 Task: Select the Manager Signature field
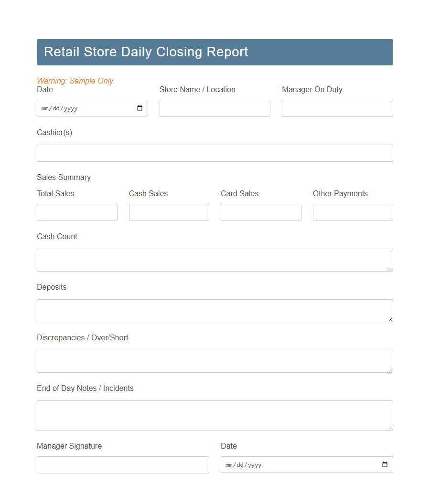[x=123, y=464]
